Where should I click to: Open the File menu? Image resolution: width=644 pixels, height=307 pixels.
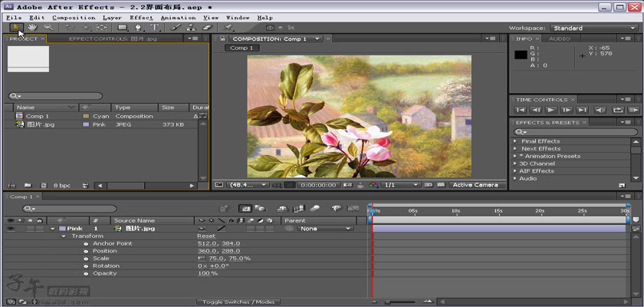coord(14,18)
